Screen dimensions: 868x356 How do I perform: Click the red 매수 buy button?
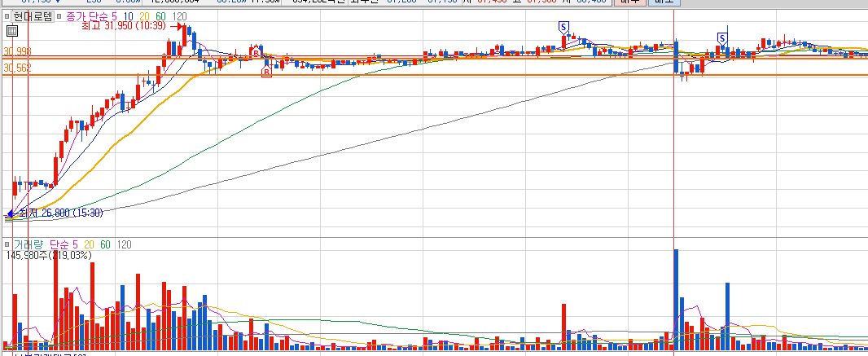[x=630, y=2]
